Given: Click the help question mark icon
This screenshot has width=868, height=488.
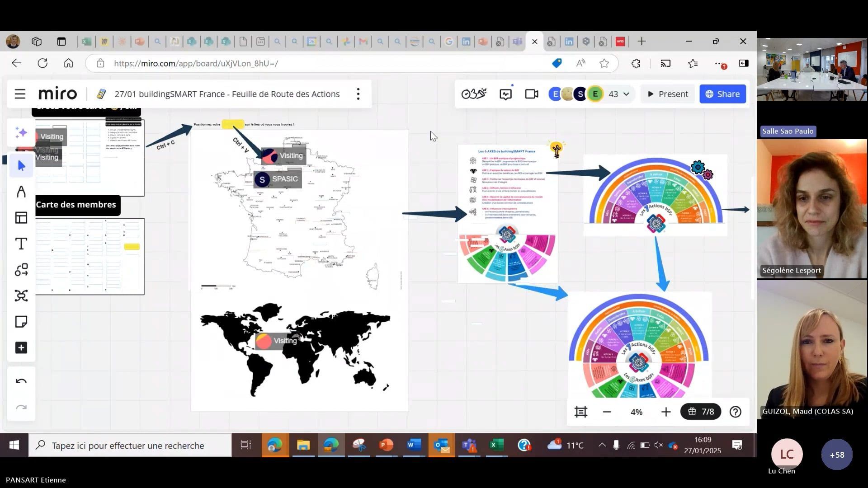Looking at the screenshot, I should pyautogui.click(x=735, y=412).
